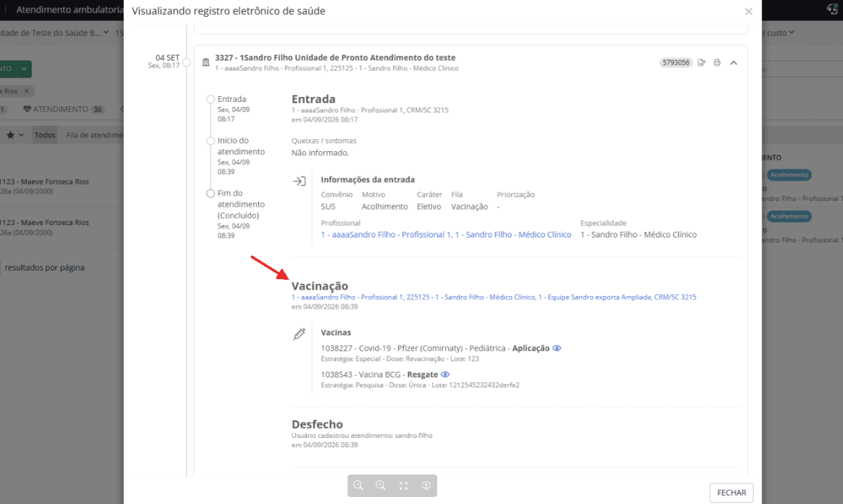This screenshot has width=843, height=504.
Task: Select the Fila de atendimento tab
Action: [x=95, y=135]
